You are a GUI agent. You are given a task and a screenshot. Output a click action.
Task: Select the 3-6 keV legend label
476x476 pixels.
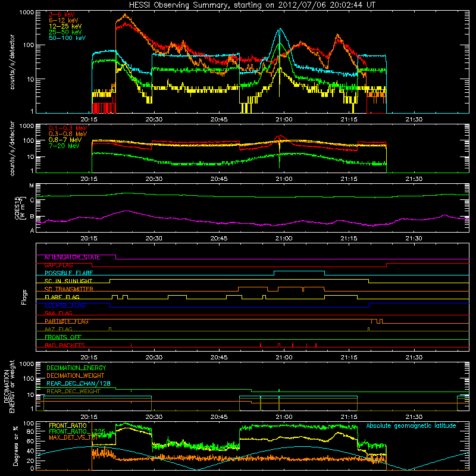click(62, 14)
